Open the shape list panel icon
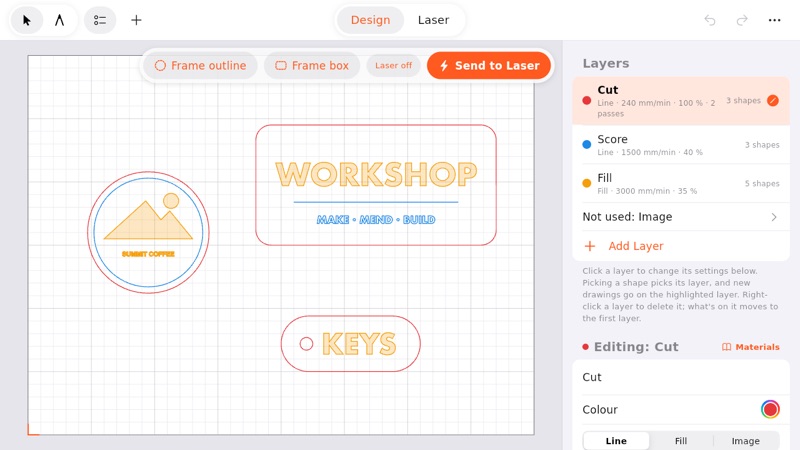The height and width of the screenshot is (450, 800). [100, 20]
